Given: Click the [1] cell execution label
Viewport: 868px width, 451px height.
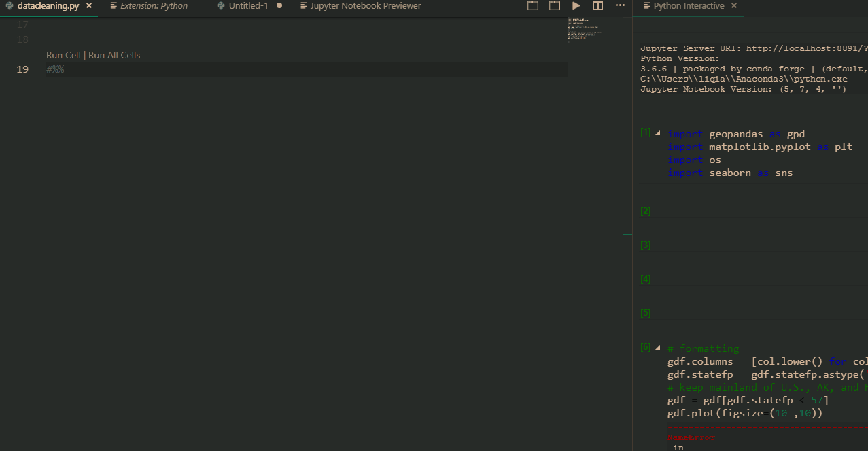Looking at the screenshot, I should (646, 132).
